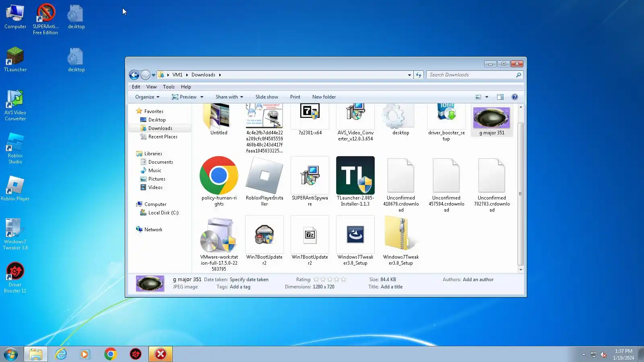
Task: Select the Roblox Studio desktop shortcut
Action: click(x=15, y=148)
